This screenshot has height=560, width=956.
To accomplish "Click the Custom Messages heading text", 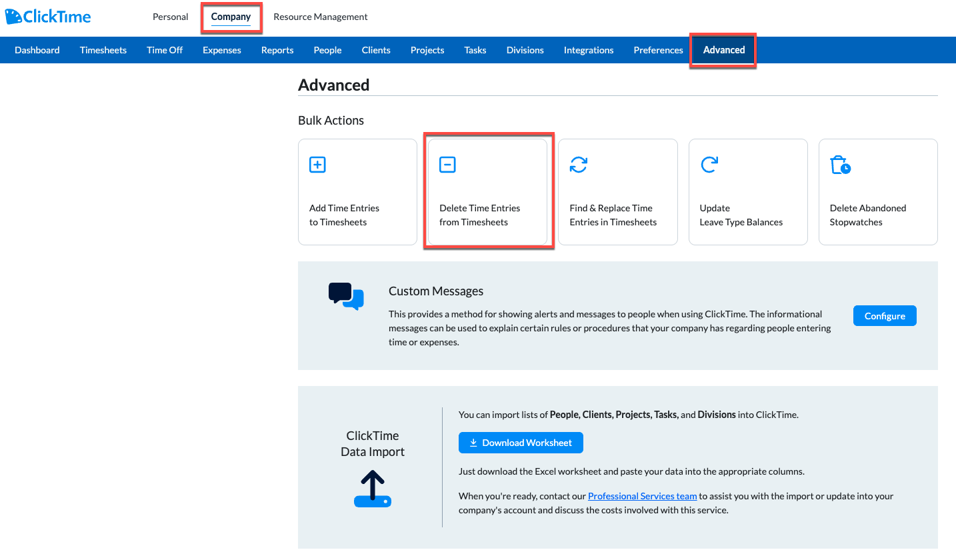I will click(436, 291).
